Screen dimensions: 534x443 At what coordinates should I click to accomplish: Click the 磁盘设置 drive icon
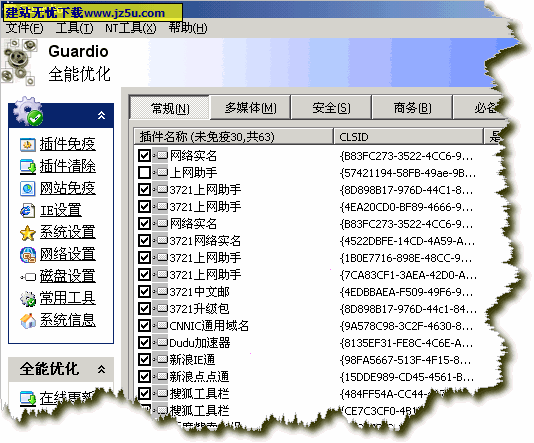tap(28, 277)
